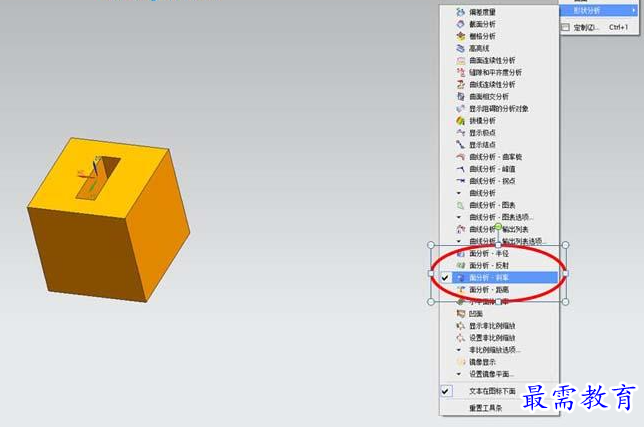This screenshot has height=429, width=644.
Task: Select 曲线分析 - 拐点 inflection icon
Action: coord(460,181)
